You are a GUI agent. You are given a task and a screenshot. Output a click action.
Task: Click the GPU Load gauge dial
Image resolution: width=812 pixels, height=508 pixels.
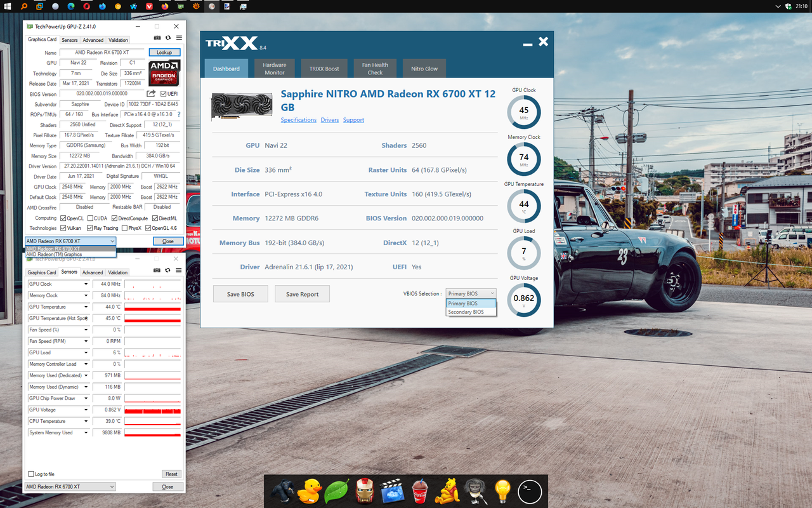524,252
